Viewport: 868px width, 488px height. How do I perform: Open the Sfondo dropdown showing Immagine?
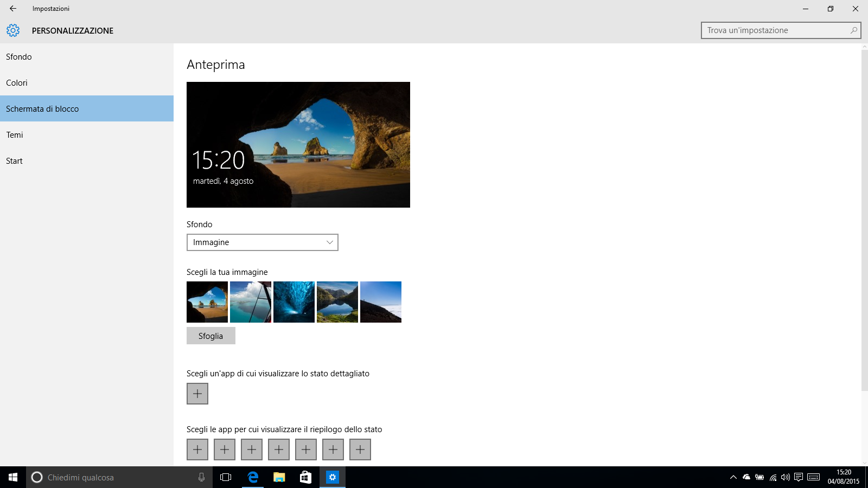click(x=262, y=242)
